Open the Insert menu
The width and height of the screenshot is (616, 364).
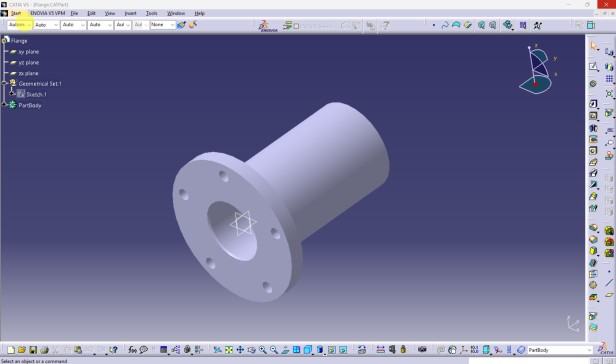pyautogui.click(x=130, y=13)
